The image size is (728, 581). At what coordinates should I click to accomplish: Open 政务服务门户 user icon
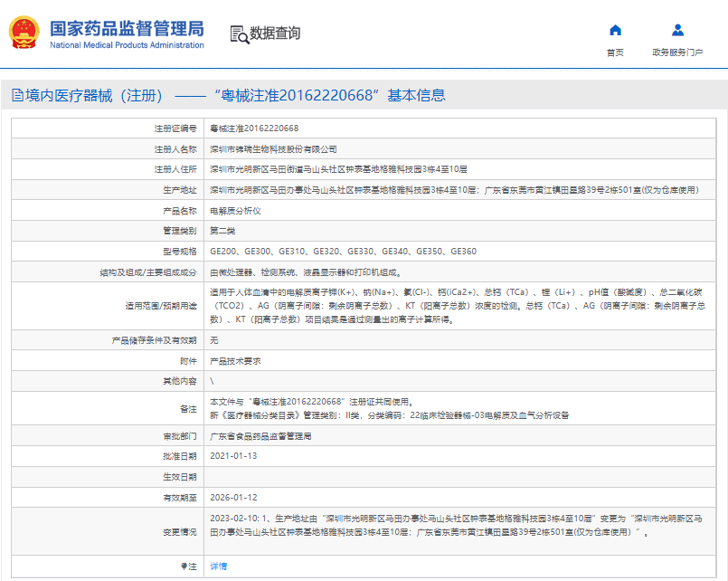point(677,30)
